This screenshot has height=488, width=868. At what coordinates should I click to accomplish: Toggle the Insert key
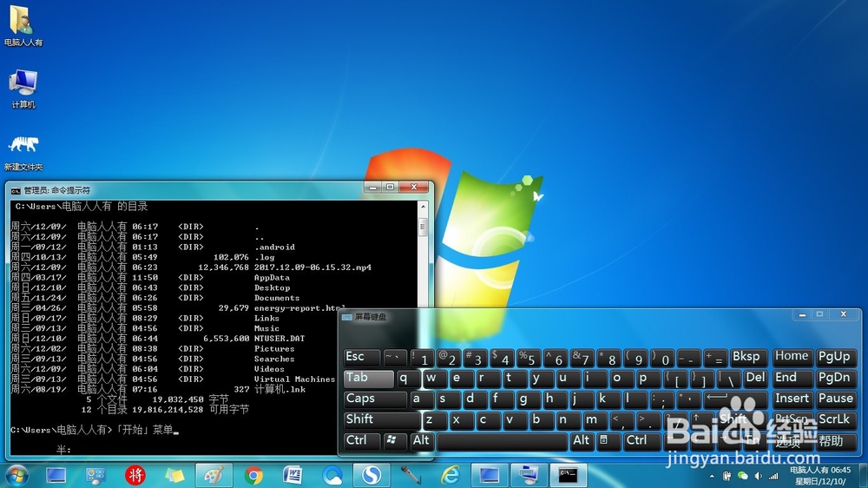(792, 399)
